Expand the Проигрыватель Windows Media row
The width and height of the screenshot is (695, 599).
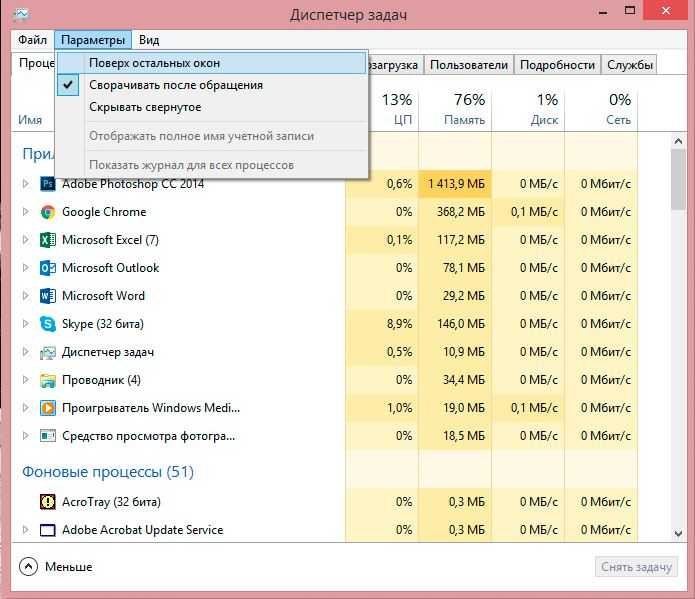[x=26, y=408]
